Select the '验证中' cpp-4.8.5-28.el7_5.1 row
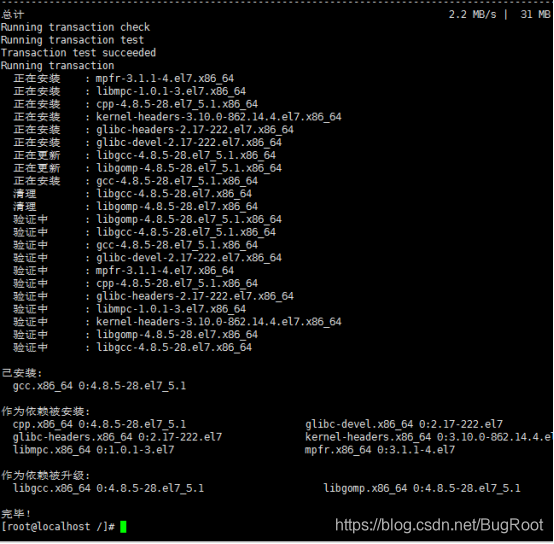The image size is (554, 544). 136,283
